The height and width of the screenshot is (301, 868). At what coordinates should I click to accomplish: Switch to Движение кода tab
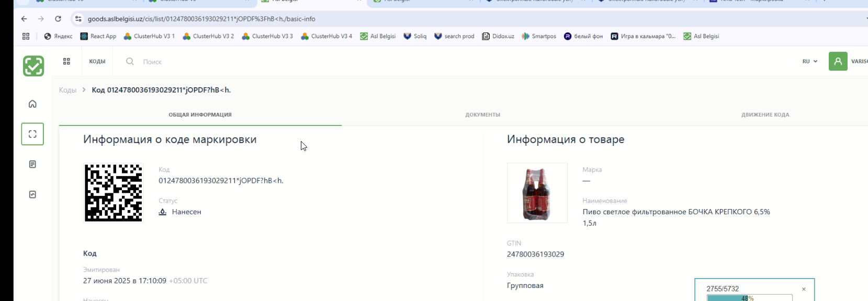(765, 114)
